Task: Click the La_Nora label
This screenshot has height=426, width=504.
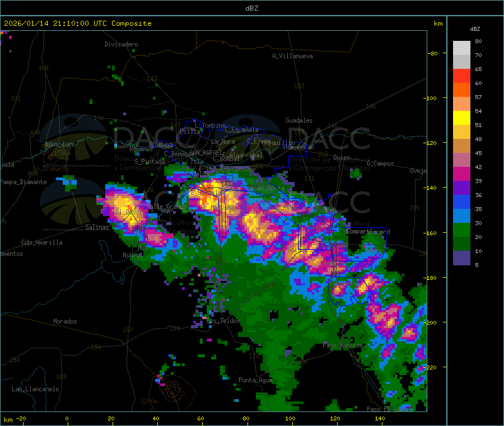Action: pos(223,142)
